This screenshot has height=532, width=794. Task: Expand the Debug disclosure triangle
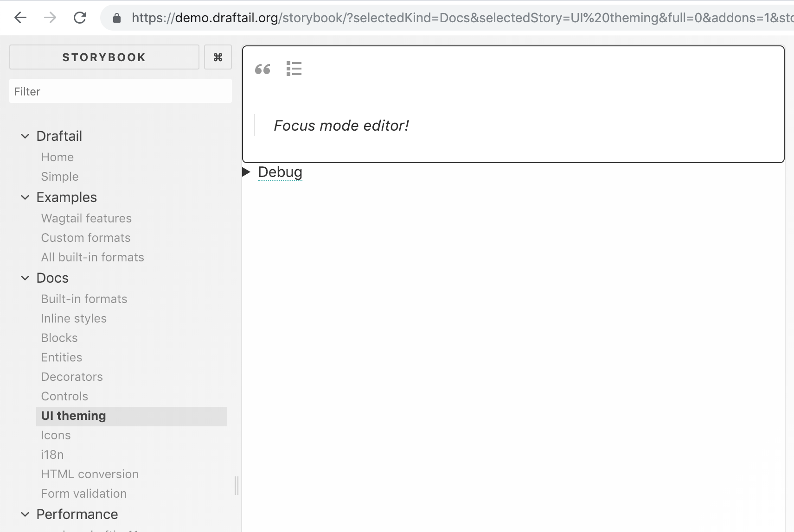pyautogui.click(x=246, y=171)
